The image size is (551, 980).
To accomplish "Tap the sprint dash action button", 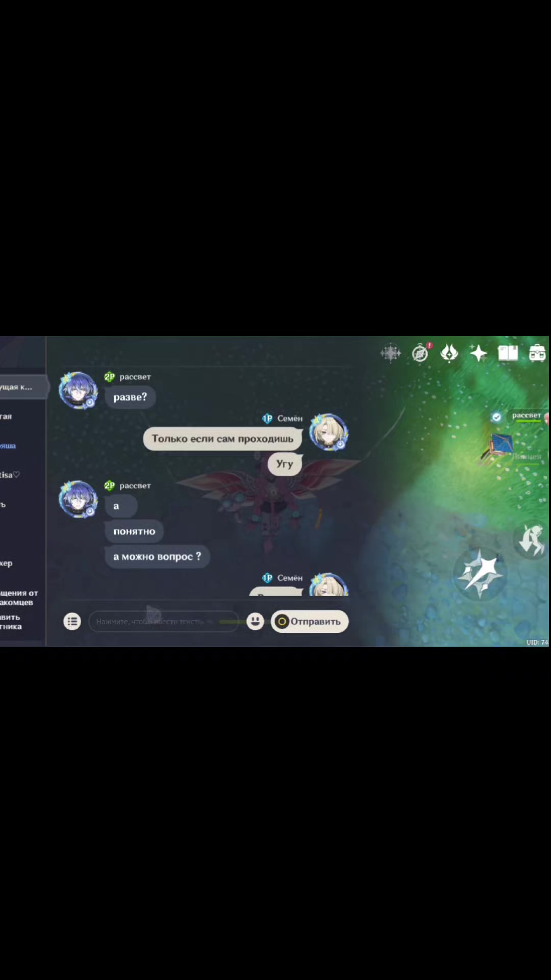I will pos(532,541).
